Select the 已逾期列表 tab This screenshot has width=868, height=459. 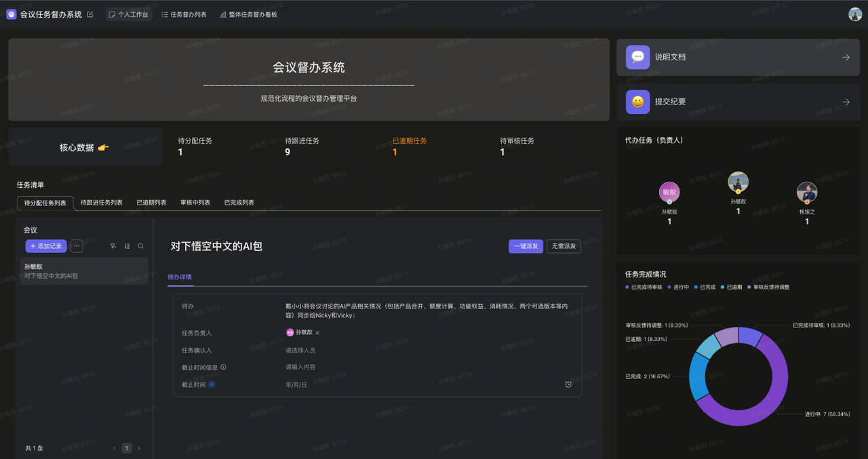coord(151,203)
